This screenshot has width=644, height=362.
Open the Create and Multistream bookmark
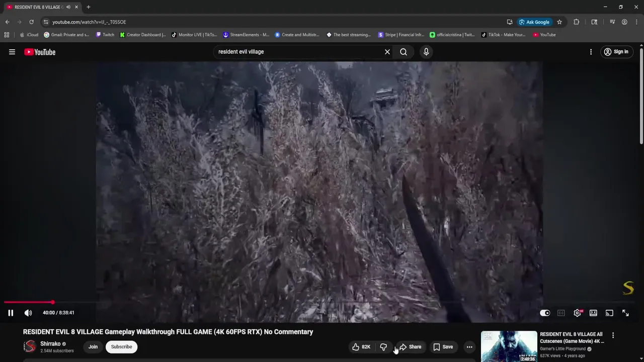[297, 35]
